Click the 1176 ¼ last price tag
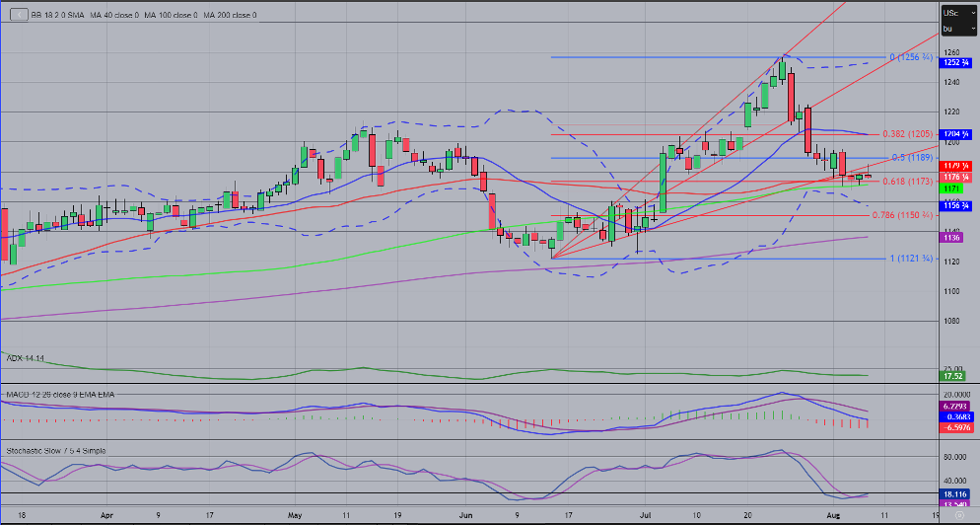This screenshot has width=980, height=525. (x=956, y=177)
